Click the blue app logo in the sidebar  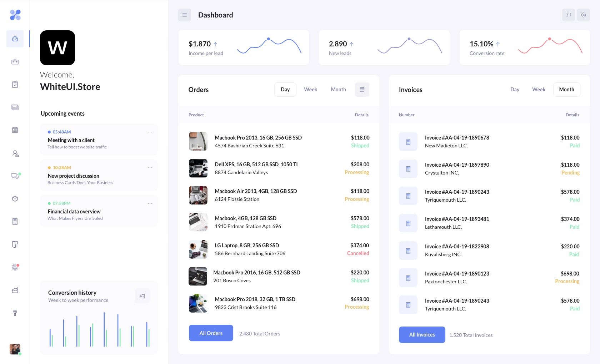pos(15,15)
